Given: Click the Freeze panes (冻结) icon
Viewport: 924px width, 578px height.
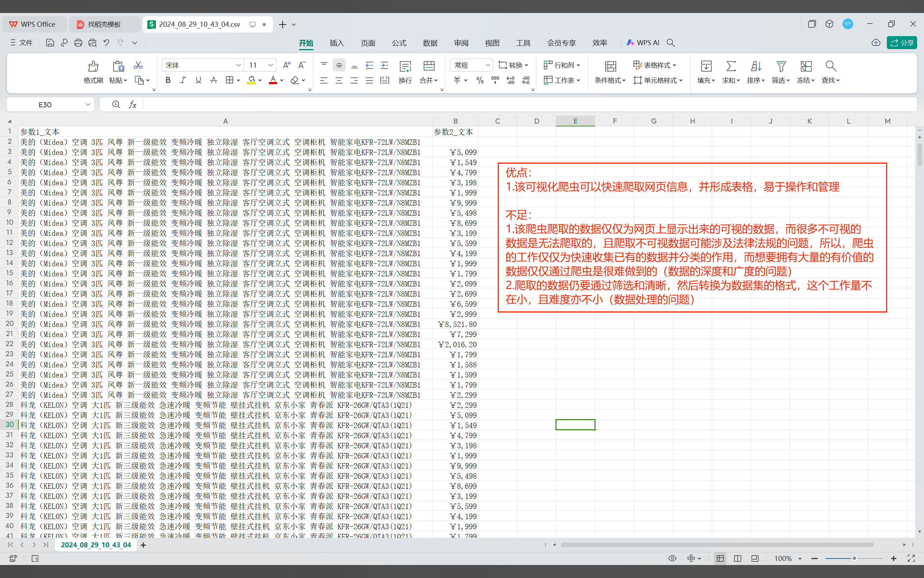Looking at the screenshot, I should (806, 66).
